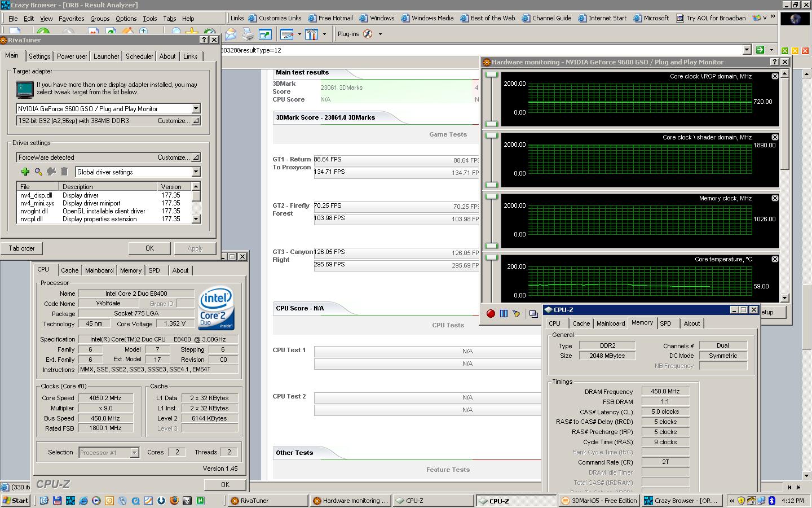Click the Start button
Screen dimensions: 812x508
(x=16, y=501)
